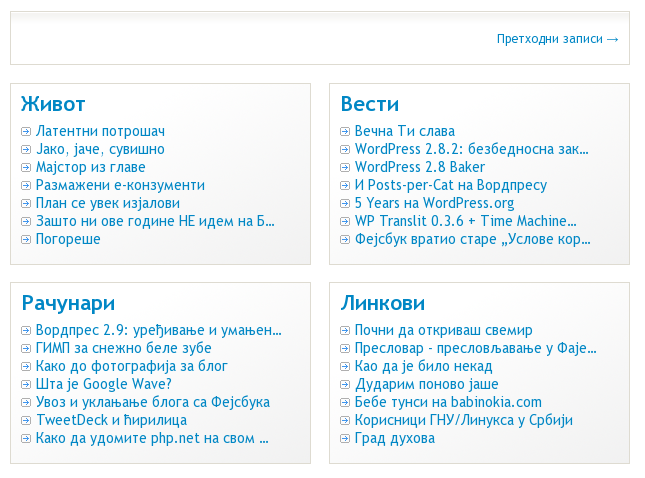This screenshot has height=478, width=645.
Task: Click arrow icon beside Погореше
Action: click(26, 240)
